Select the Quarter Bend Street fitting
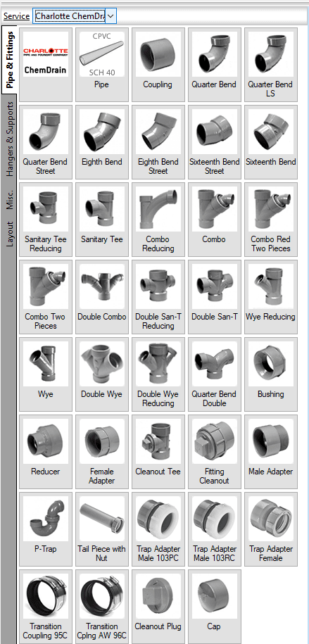This screenshot has width=309, height=644. pos(46,142)
